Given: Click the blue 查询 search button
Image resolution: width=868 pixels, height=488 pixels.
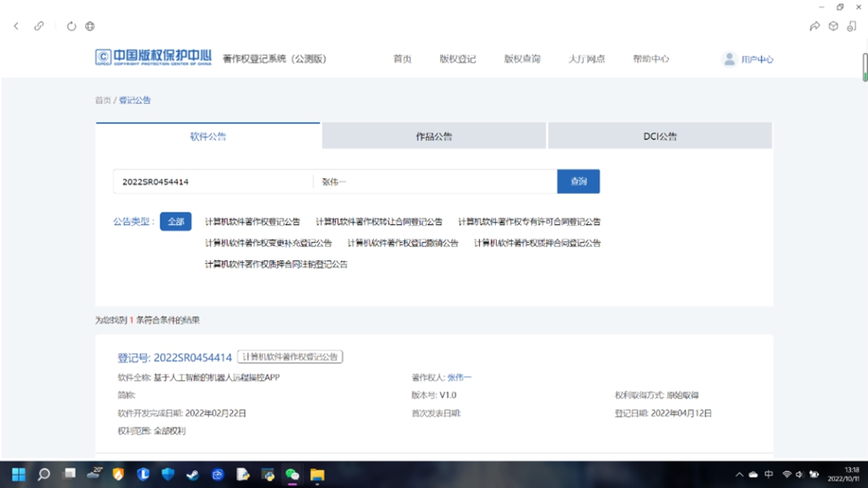Looking at the screenshot, I should [x=578, y=182].
